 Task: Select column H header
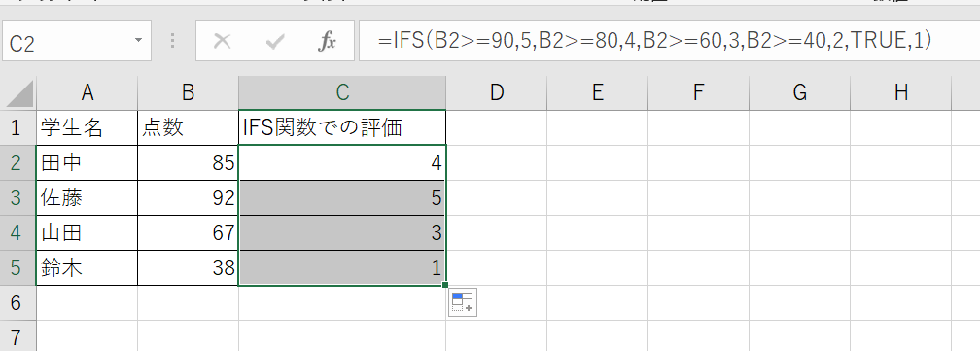[900, 93]
